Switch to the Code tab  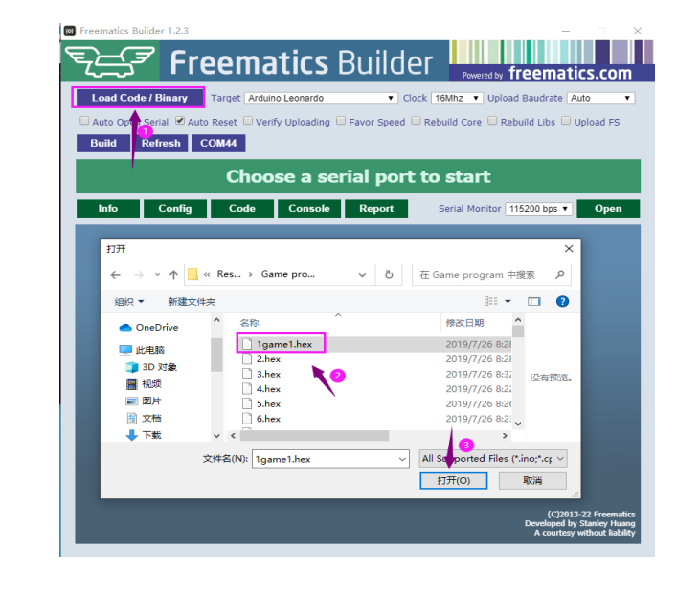tap(242, 209)
